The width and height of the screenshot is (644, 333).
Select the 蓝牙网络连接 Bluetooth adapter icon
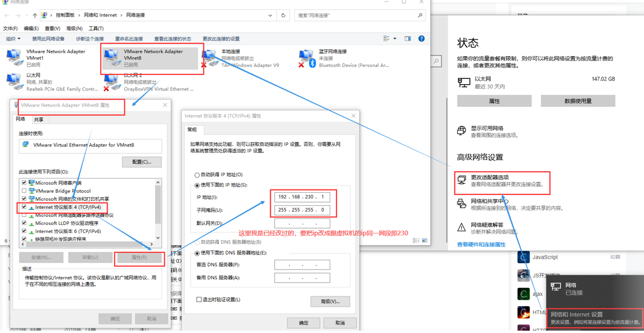307,58
